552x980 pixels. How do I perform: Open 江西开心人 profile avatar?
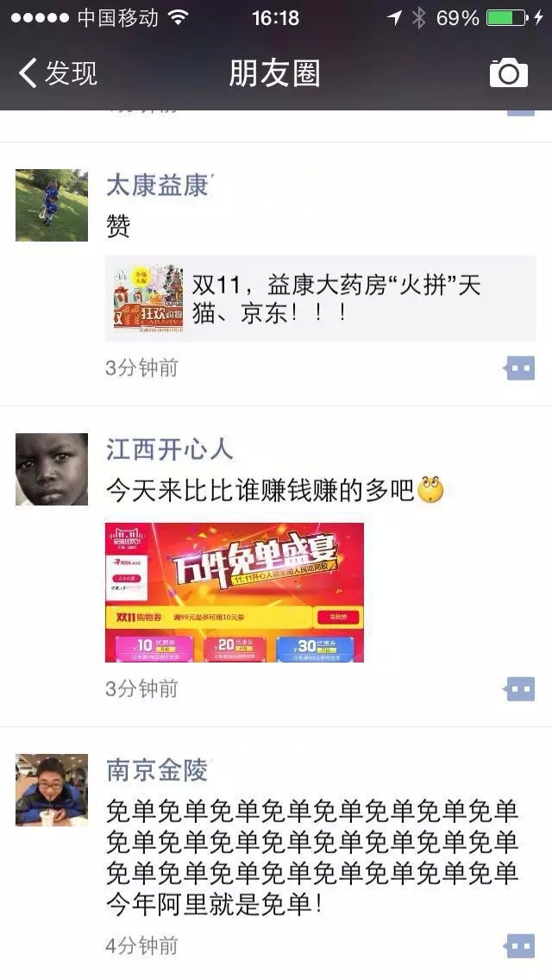click(52, 468)
